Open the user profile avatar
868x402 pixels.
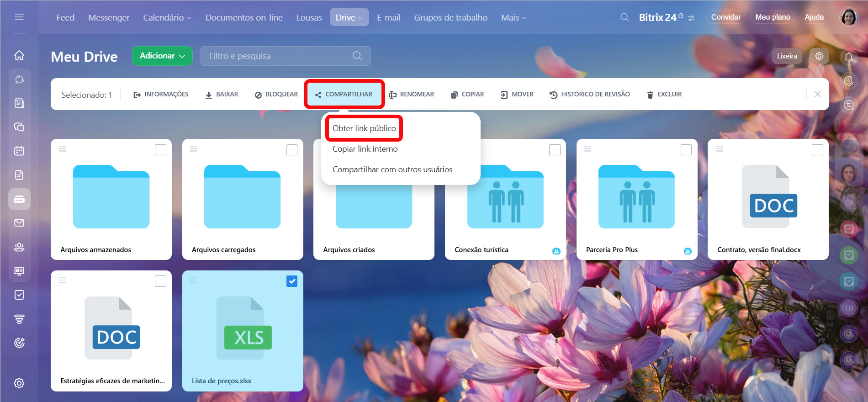849,17
